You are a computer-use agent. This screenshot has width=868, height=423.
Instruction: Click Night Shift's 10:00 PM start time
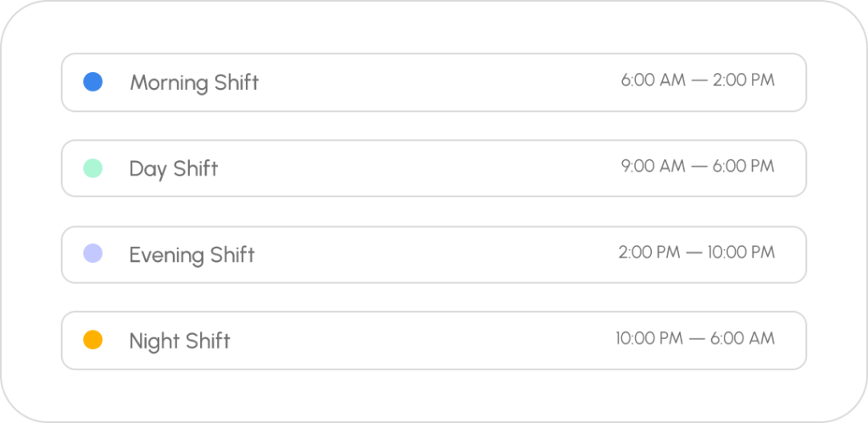pos(649,338)
